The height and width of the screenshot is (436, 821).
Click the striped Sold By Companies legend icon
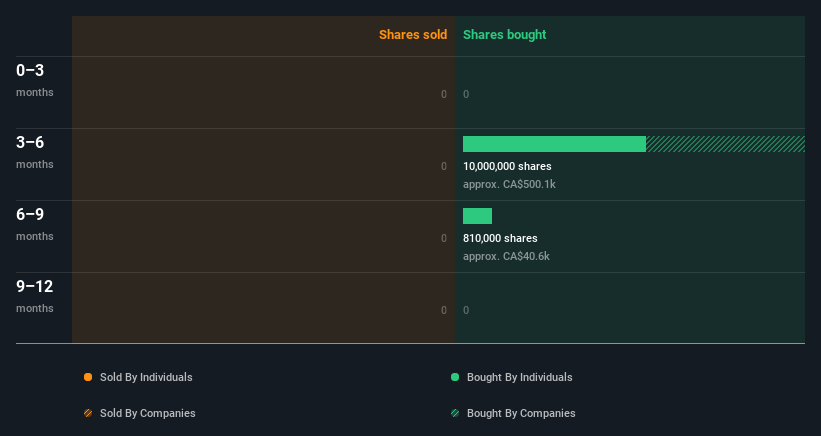[x=88, y=413]
